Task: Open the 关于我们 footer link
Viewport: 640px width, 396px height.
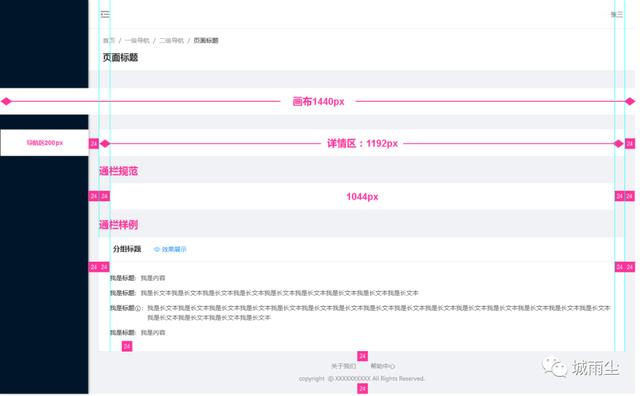Action: 343,366
